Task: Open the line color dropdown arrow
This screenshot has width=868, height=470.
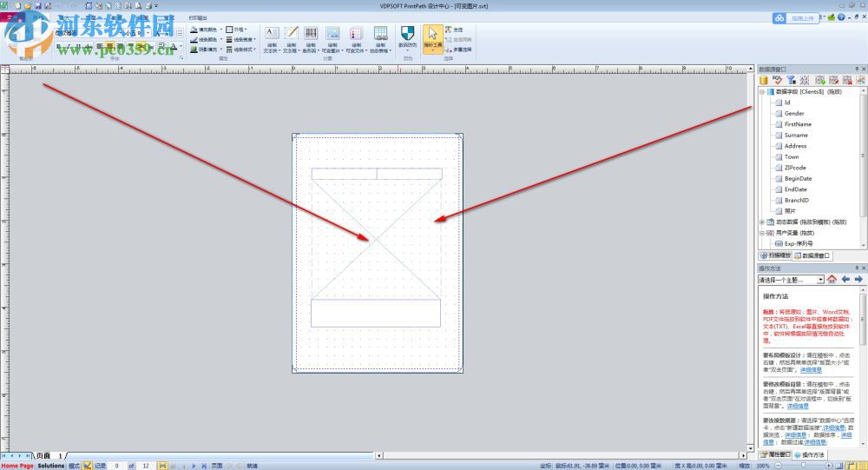Action: pyautogui.click(x=220, y=39)
